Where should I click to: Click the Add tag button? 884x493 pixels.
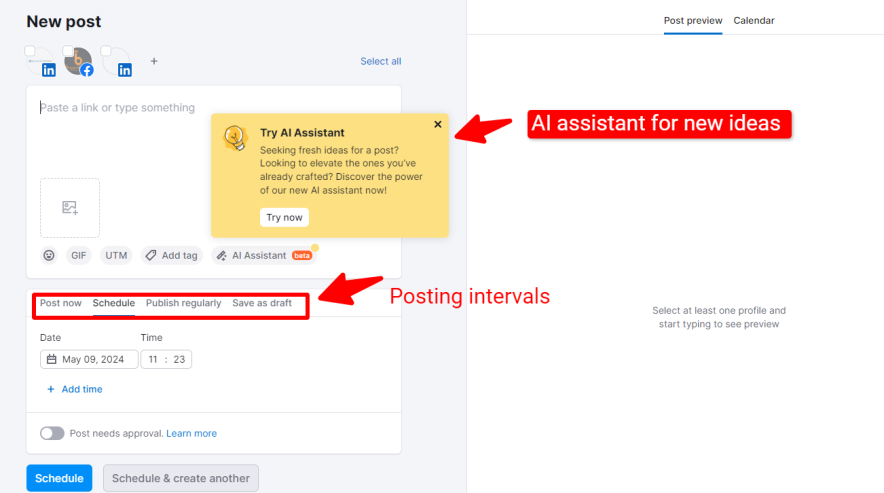pyautogui.click(x=171, y=255)
